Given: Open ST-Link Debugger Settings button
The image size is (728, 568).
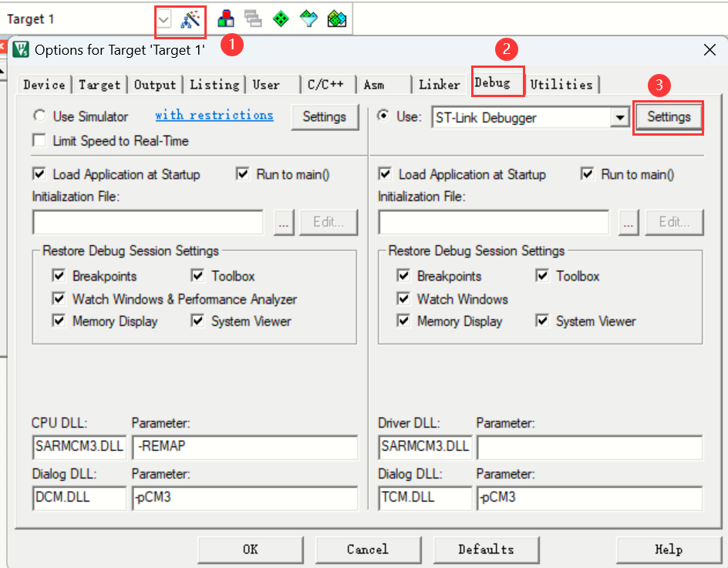Looking at the screenshot, I should coord(669,117).
